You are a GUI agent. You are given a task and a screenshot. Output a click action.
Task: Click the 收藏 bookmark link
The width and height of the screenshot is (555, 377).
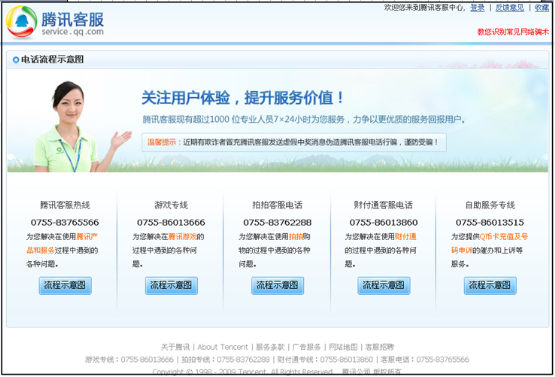(x=542, y=8)
